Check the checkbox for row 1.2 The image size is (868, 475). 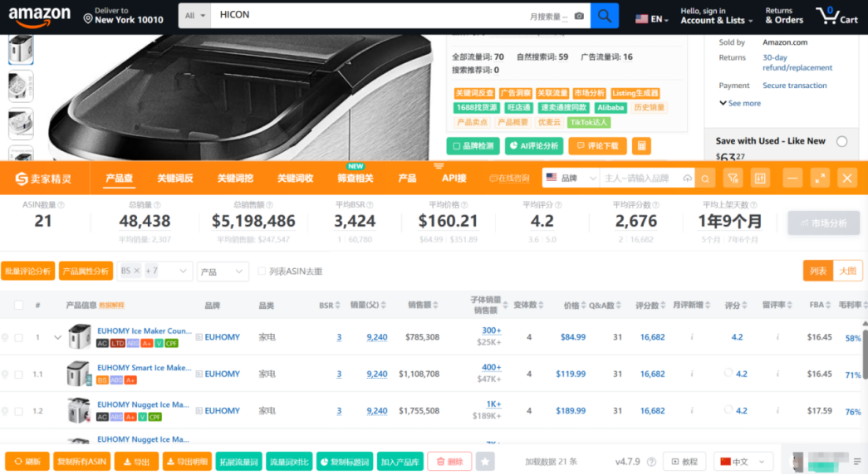coord(19,411)
